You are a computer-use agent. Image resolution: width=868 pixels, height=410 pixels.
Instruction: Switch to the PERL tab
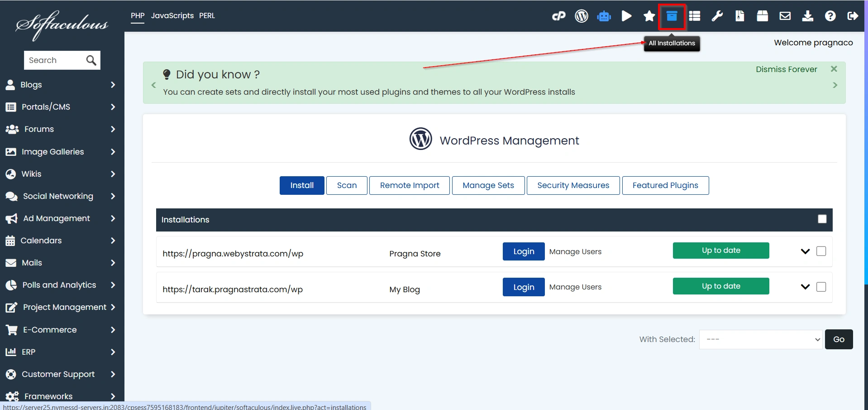point(207,16)
